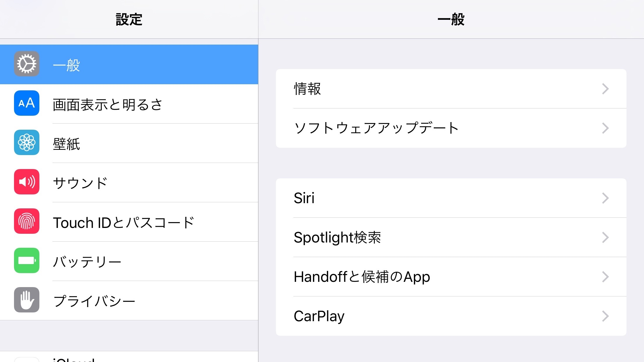The width and height of the screenshot is (644, 362).
Task: Select 壁紙 in the settings list
Action: click(66, 144)
